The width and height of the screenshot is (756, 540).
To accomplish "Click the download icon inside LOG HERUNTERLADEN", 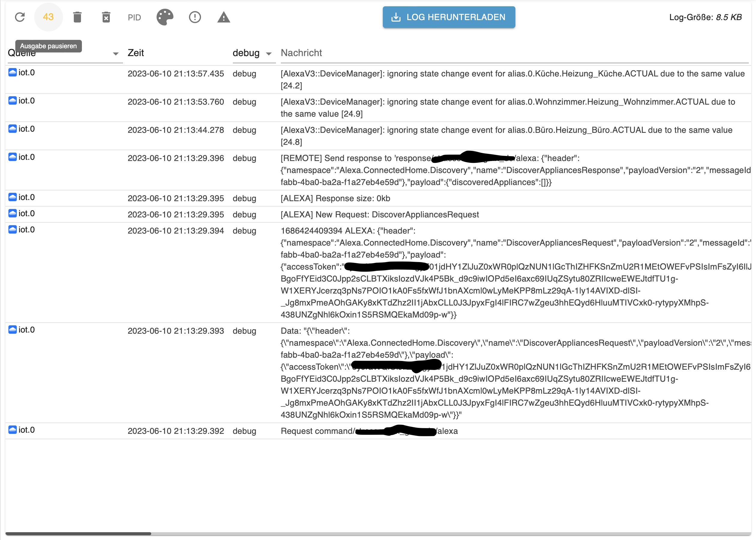I will (396, 17).
